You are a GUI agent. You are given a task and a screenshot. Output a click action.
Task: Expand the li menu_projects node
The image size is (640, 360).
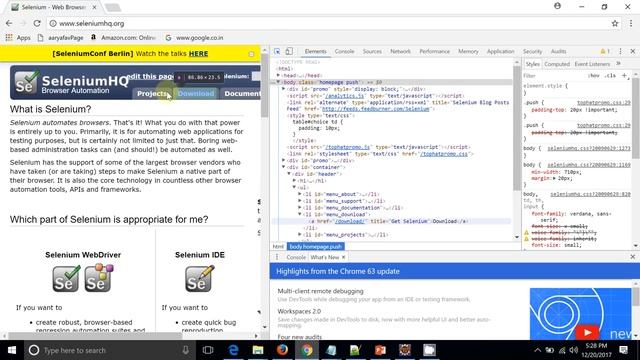(300, 235)
